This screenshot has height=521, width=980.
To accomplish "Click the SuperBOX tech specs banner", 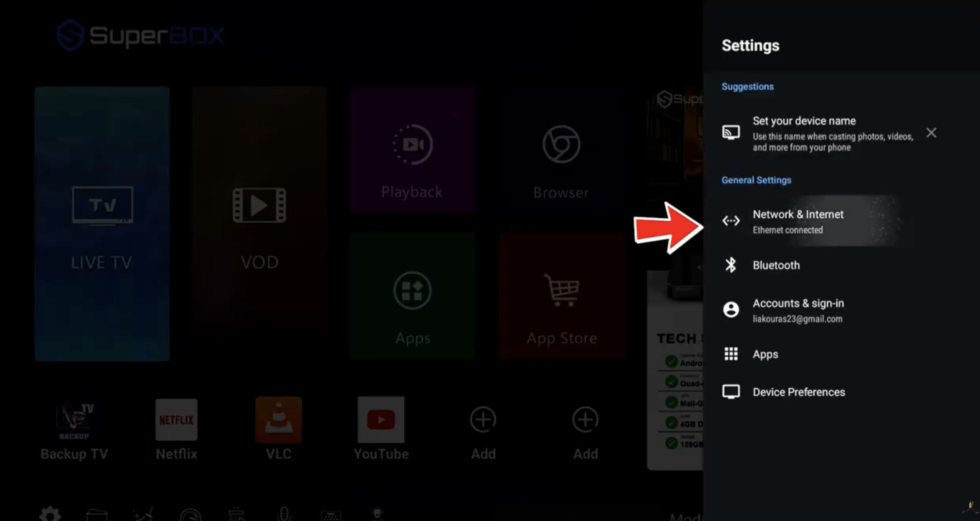I will coord(675,279).
